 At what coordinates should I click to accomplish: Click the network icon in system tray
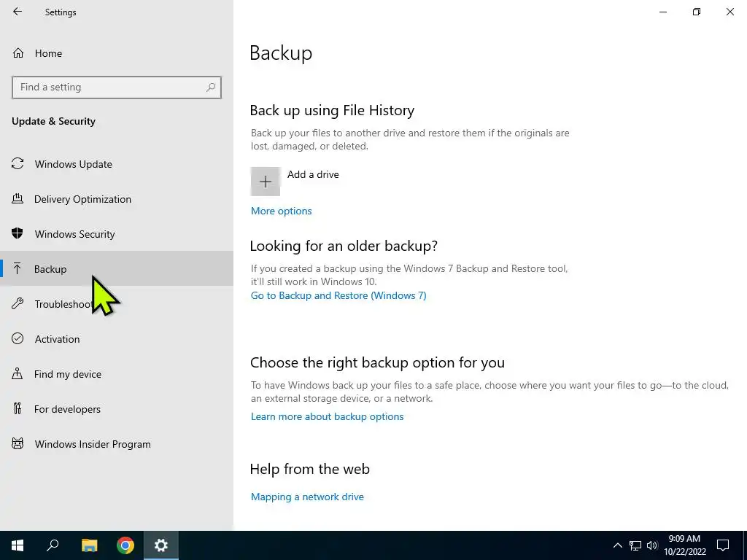(x=635, y=545)
